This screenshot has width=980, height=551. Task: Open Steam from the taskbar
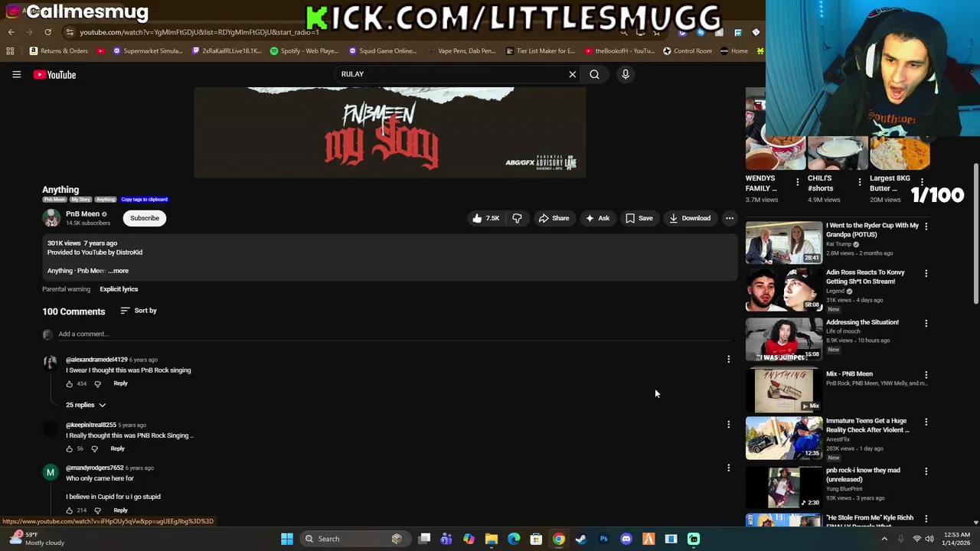581,539
